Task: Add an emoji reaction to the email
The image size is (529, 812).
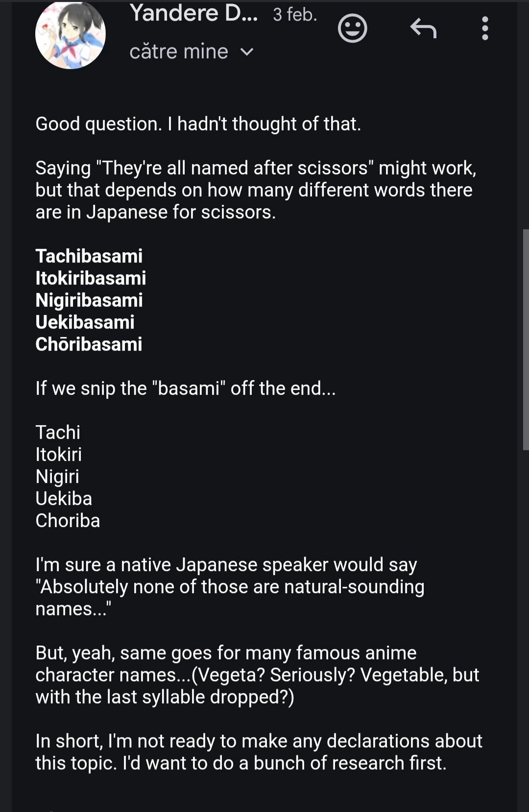Action: pyautogui.click(x=352, y=28)
